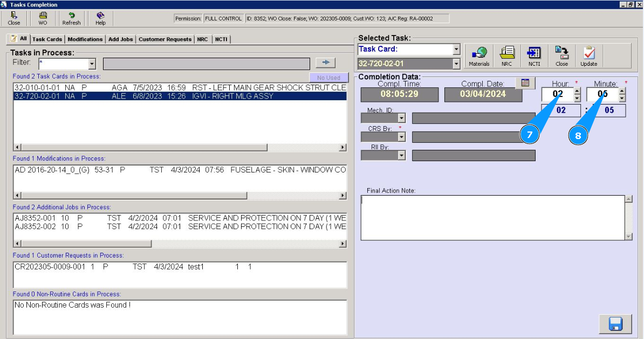
Task: Expand the Filter dropdown
Action: pos(92,64)
